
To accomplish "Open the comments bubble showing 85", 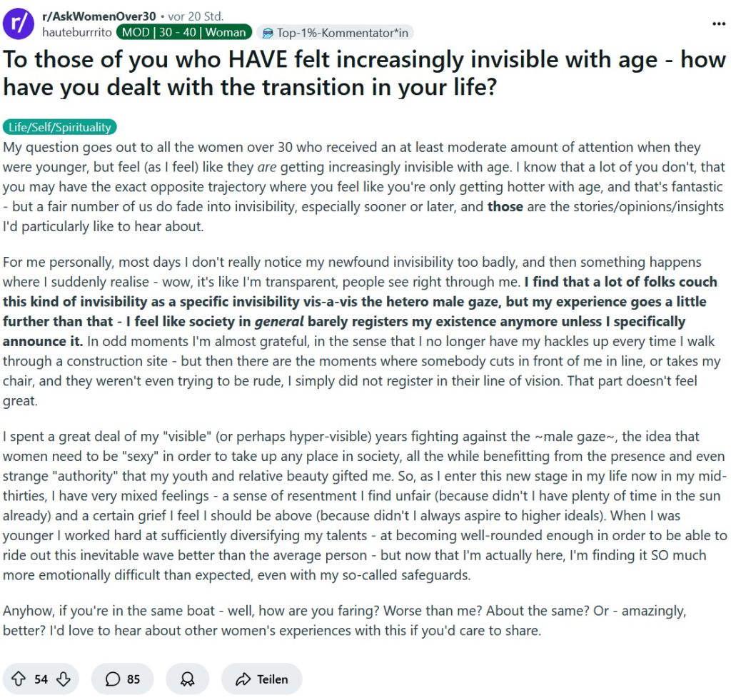I will [123, 679].
